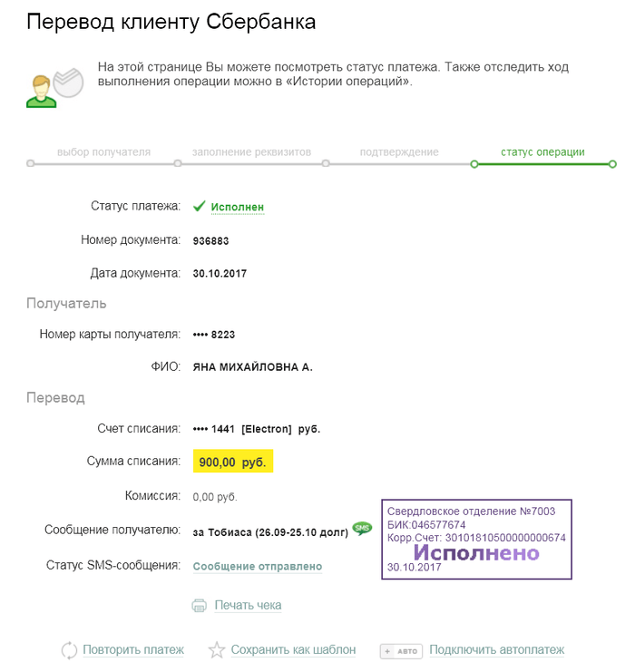Viewport: 635px width, 672px height.
Task: Click the Повторить платеж link
Action: point(133,649)
